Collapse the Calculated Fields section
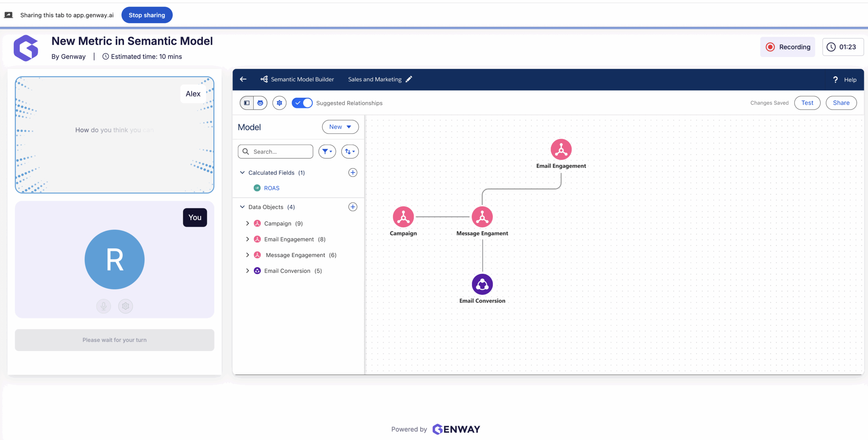The image size is (868, 440). [x=242, y=172]
